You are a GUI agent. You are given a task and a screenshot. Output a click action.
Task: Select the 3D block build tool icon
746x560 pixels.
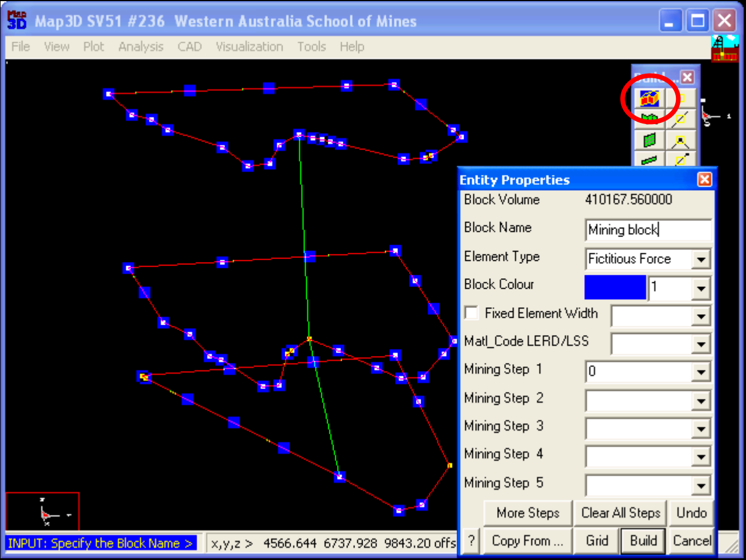click(x=649, y=98)
